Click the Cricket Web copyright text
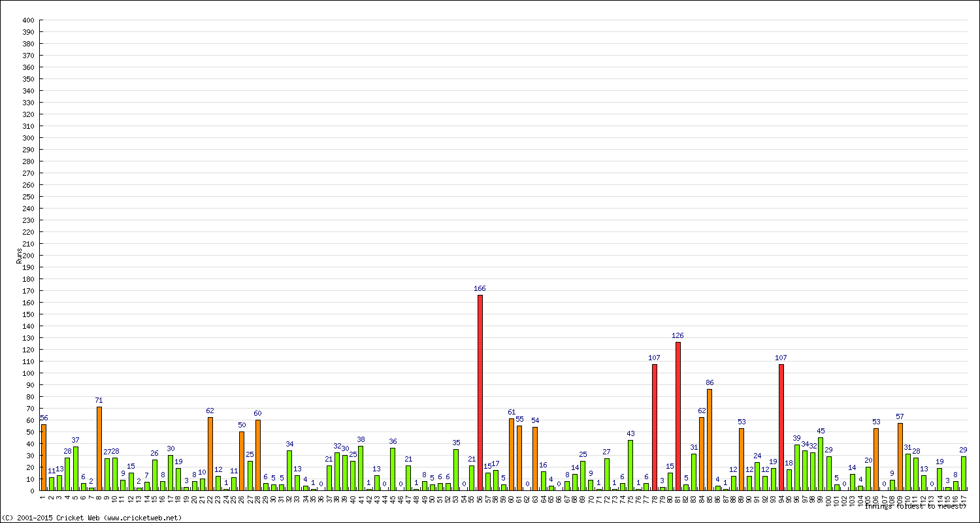The height and width of the screenshot is (523, 980). click(91, 518)
